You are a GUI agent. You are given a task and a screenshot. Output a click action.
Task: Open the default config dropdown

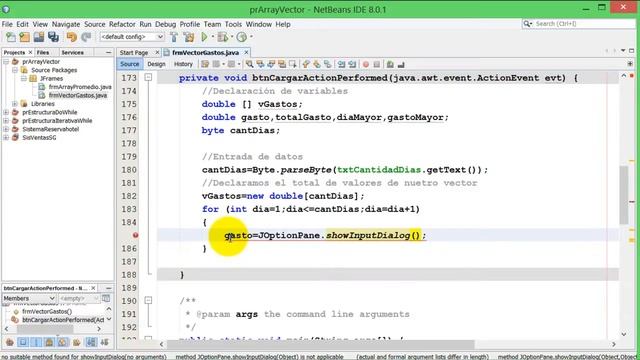[x=132, y=37]
